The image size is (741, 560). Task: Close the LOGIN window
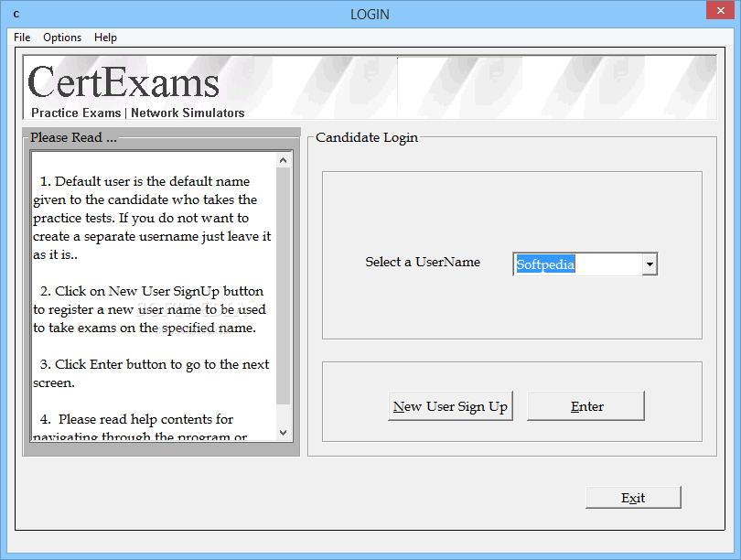[x=720, y=10]
